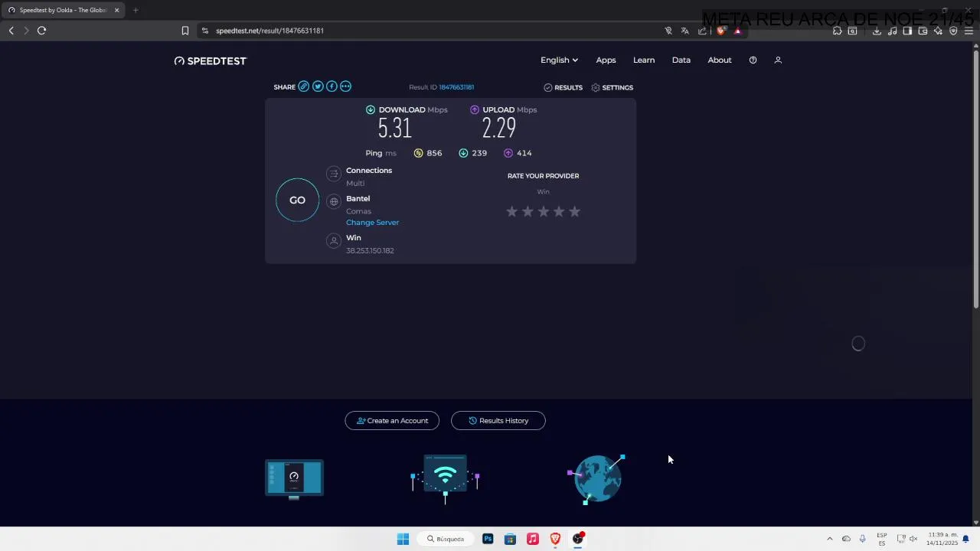Click Create an Account button
980x551 pixels.
click(x=392, y=420)
